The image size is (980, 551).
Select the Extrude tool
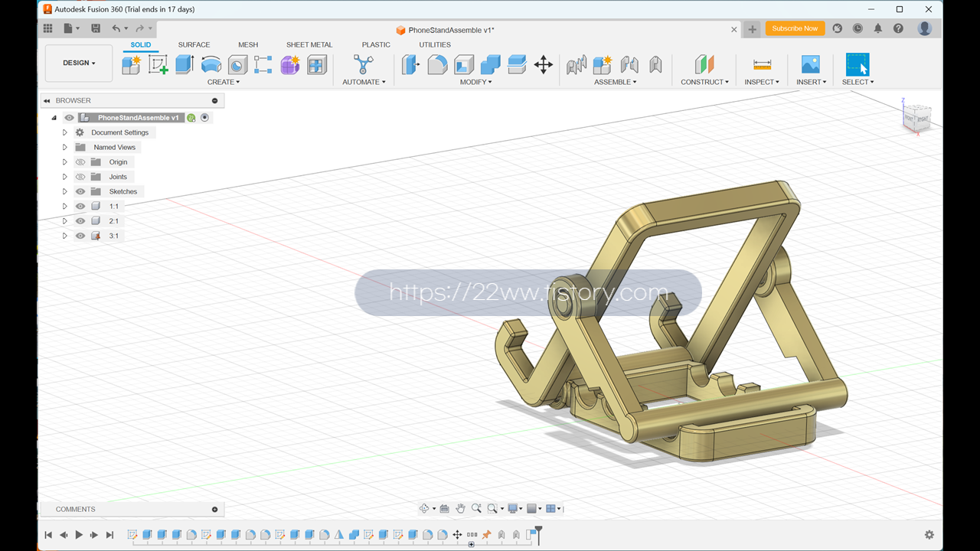pyautogui.click(x=185, y=65)
